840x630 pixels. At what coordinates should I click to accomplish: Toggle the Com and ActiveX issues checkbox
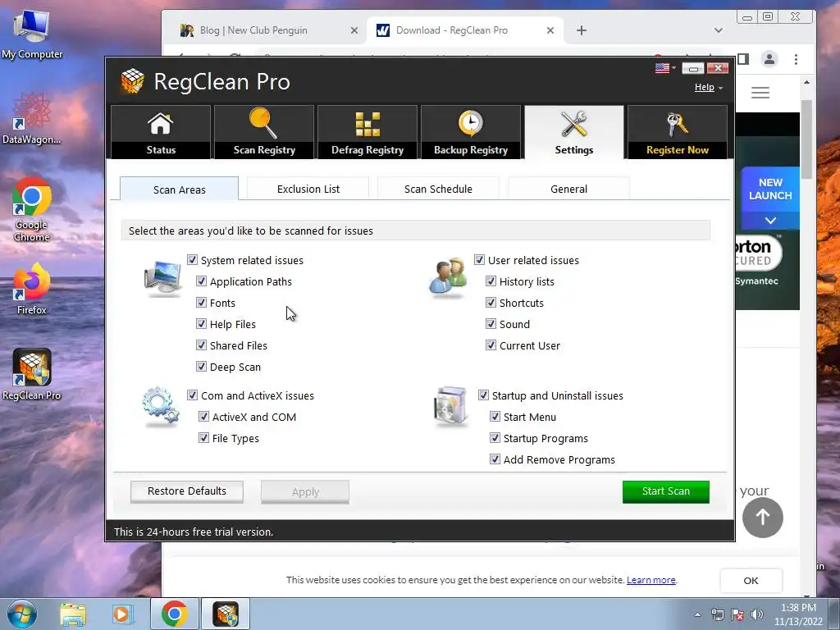pyautogui.click(x=192, y=395)
